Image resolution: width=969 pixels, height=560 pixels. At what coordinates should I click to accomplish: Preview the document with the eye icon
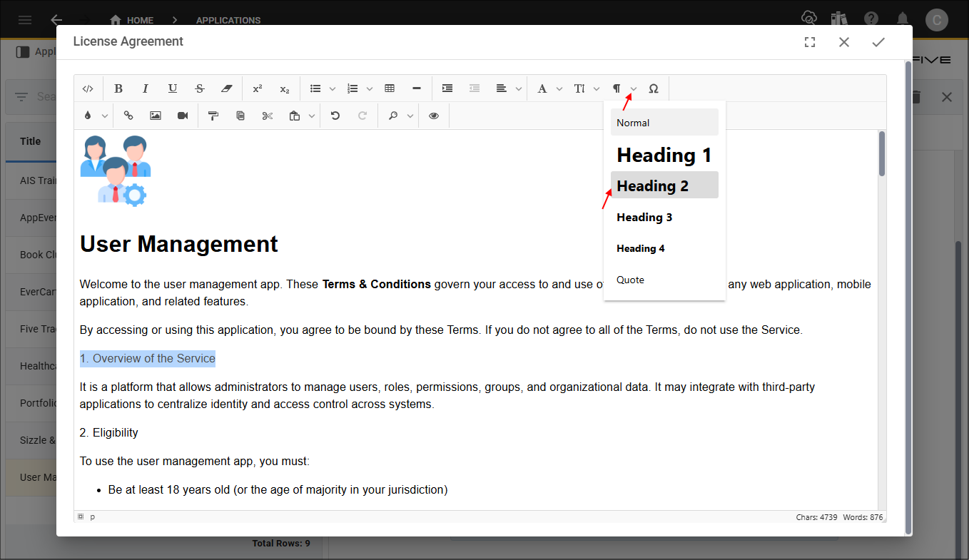click(x=434, y=116)
